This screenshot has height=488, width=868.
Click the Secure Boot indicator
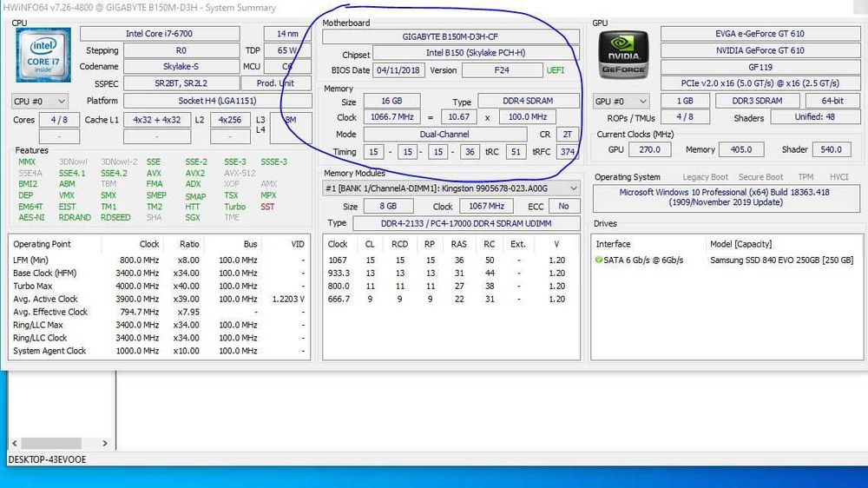[760, 177]
